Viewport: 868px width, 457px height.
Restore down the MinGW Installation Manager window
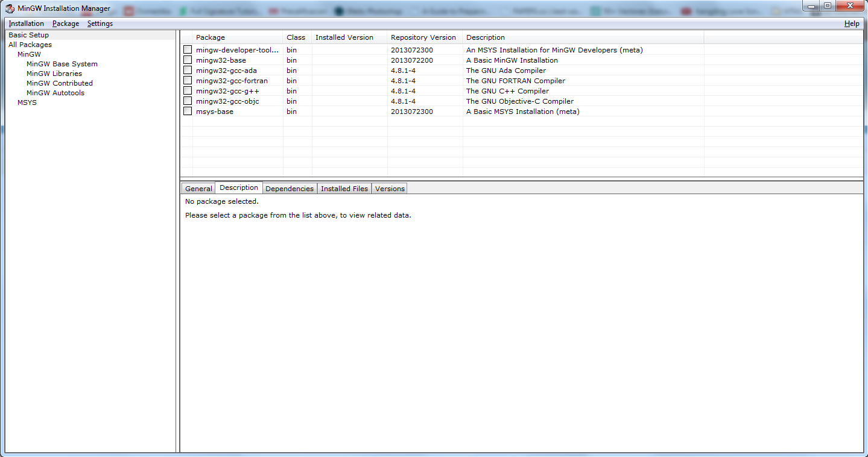[829, 5]
